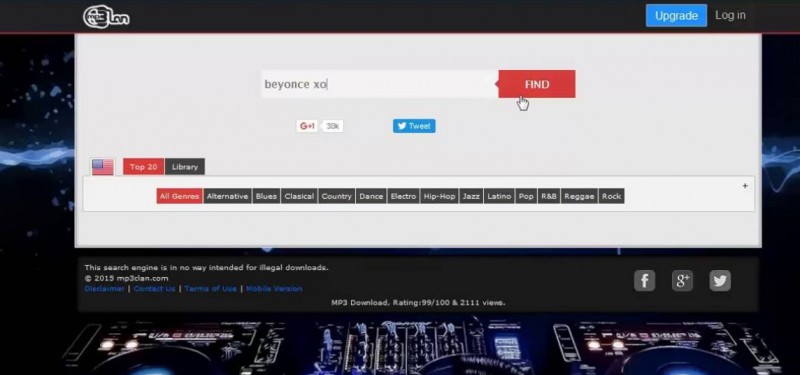Open the Facebook social icon
The width and height of the screenshot is (800, 375).
644,281
